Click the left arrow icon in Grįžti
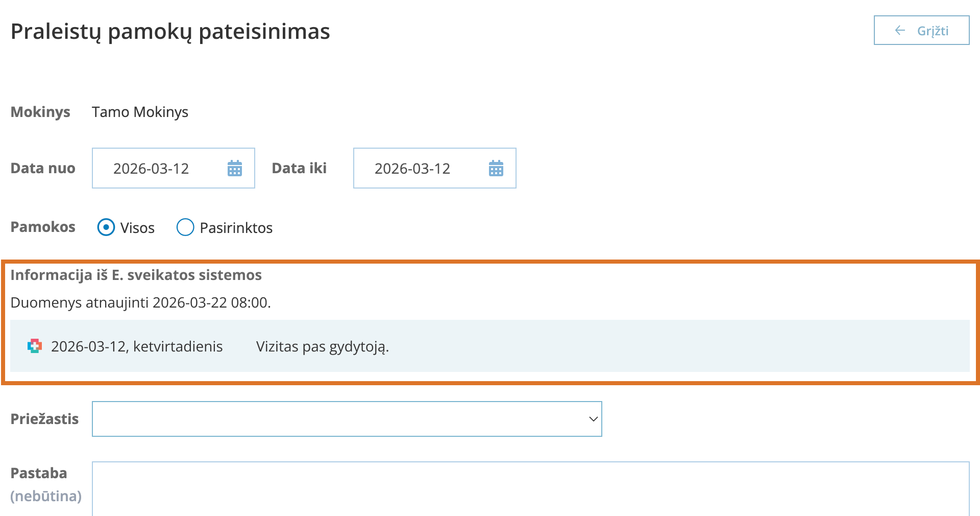This screenshot has height=516, width=980. (x=900, y=31)
